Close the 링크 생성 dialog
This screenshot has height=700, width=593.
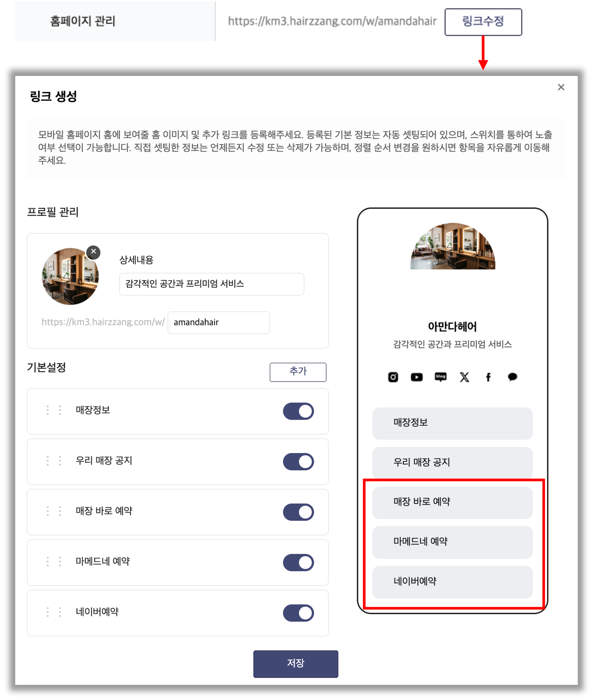coord(561,87)
